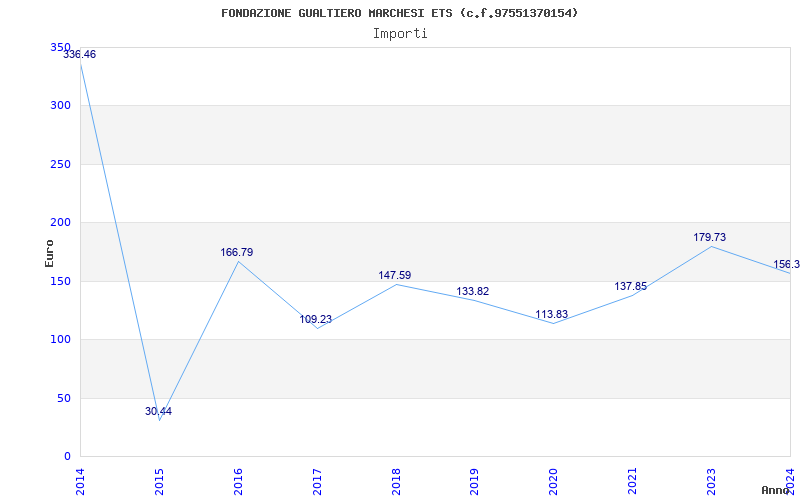The width and height of the screenshot is (800, 500).
Task: Click the 2018 x-axis year label
Action: pyautogui.click(x=396, y=482)
